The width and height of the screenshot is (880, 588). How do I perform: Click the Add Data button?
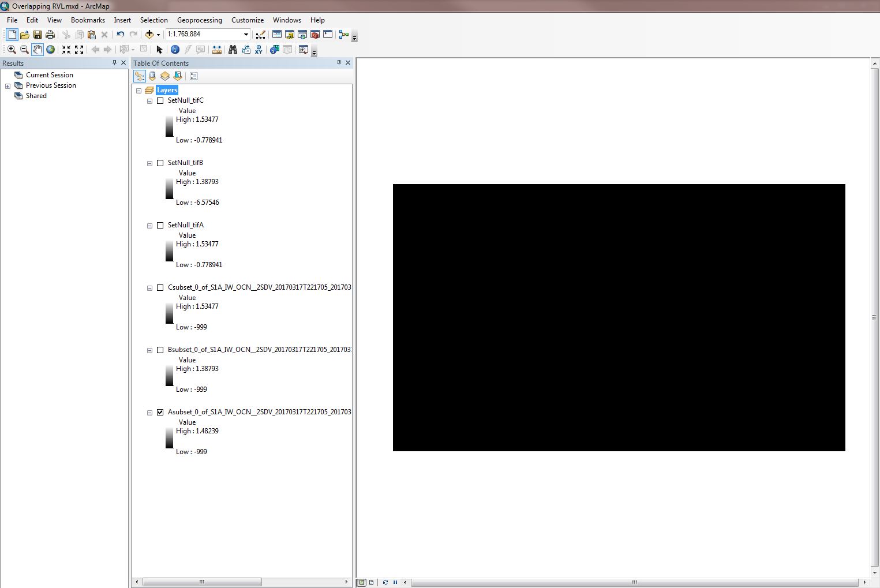(149, 35)
